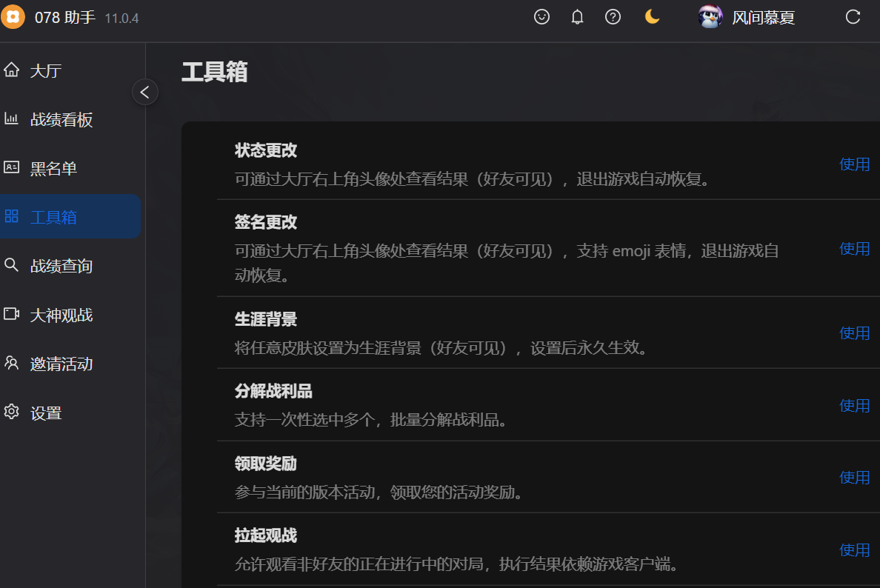Image resolution: width=880 pixels, height=588 pixels.
Task: Click 使用 next to 生涯背景
Action: point(854,333)
